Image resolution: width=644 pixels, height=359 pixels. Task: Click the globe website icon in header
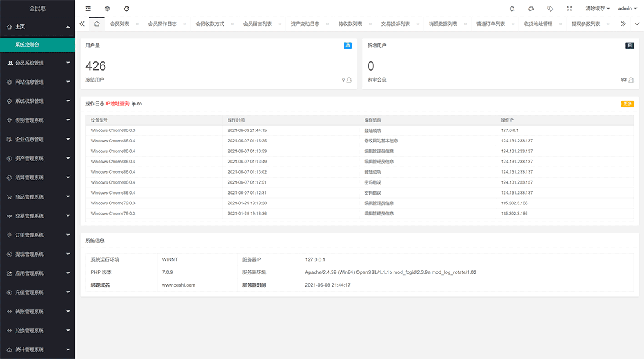click(107, 9)
